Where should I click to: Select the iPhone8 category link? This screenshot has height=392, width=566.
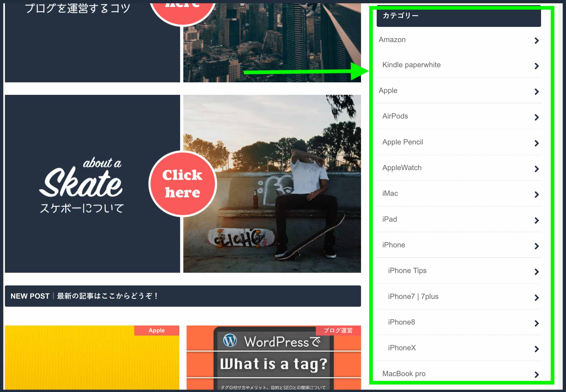tap(401, 322)
